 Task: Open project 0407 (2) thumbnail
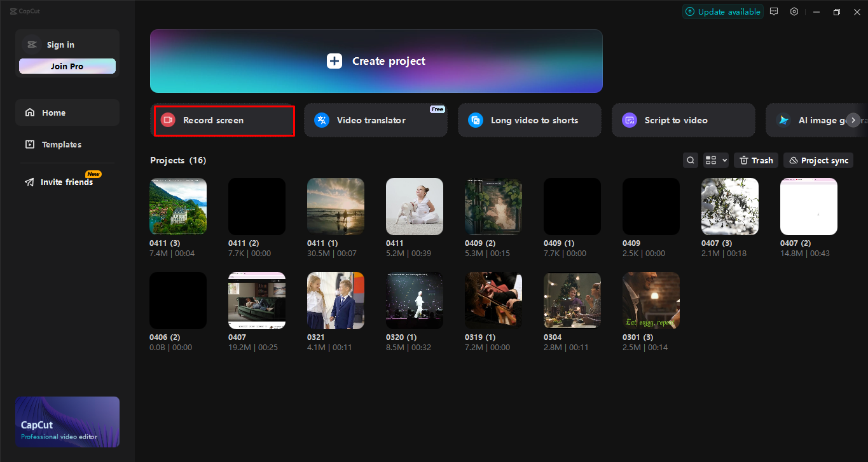[x=809, y=207]
